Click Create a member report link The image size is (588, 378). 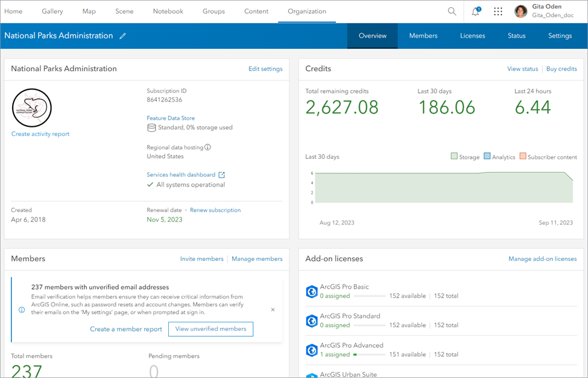pos(126,329)
